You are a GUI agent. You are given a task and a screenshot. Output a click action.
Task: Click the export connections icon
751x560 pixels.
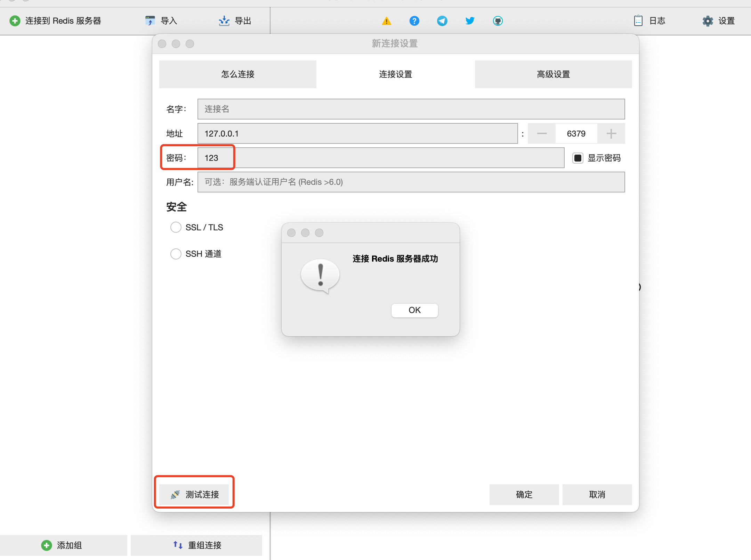(x=224, y=21)
